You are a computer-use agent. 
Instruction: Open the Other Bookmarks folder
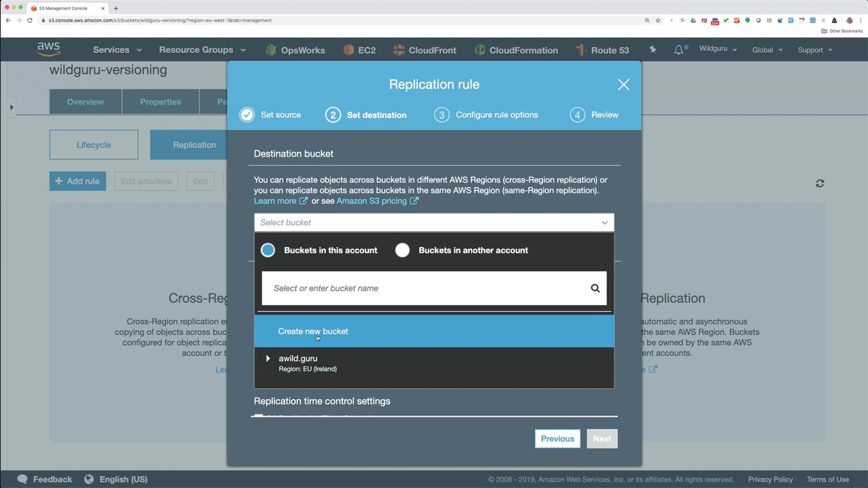pyautogui.click(x=842, y=31)
